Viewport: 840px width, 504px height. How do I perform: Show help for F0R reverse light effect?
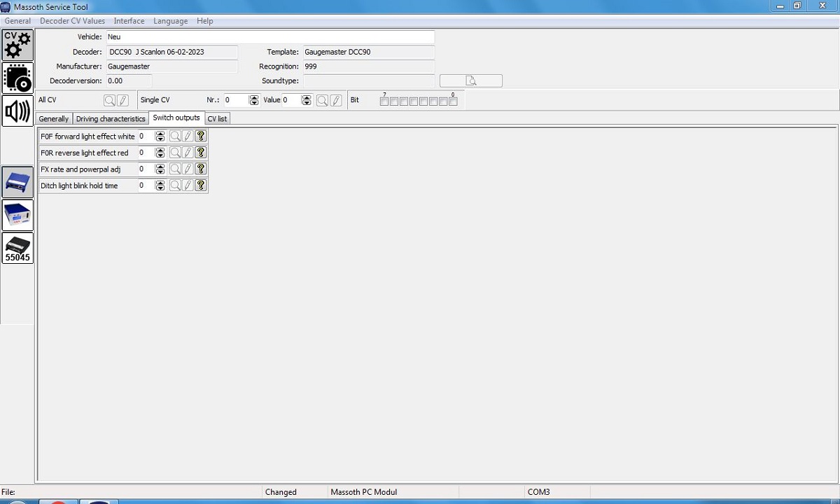point(200,153)
